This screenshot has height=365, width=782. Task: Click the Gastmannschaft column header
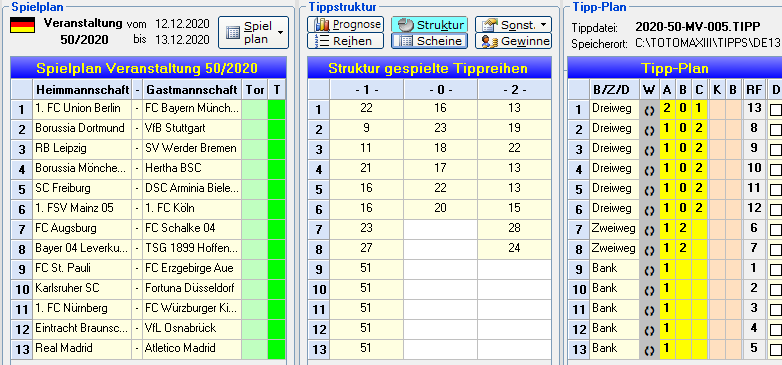pos(192,90)
